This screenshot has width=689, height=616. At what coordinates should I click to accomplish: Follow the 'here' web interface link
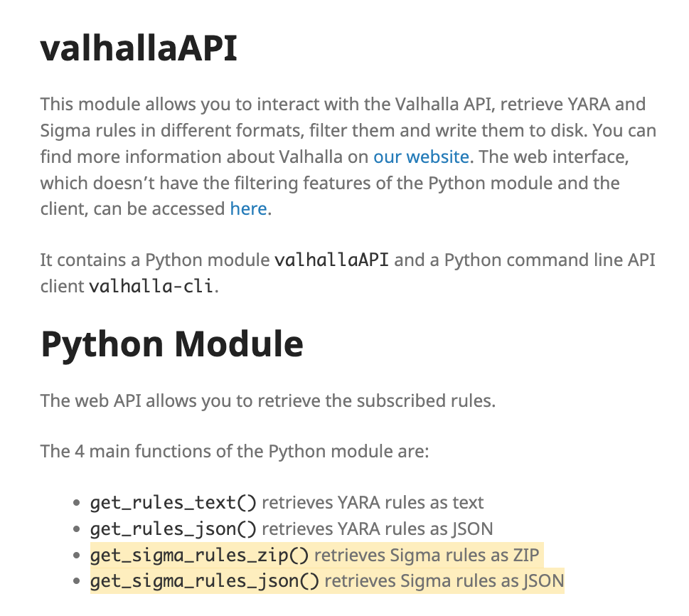click(248, 209)
